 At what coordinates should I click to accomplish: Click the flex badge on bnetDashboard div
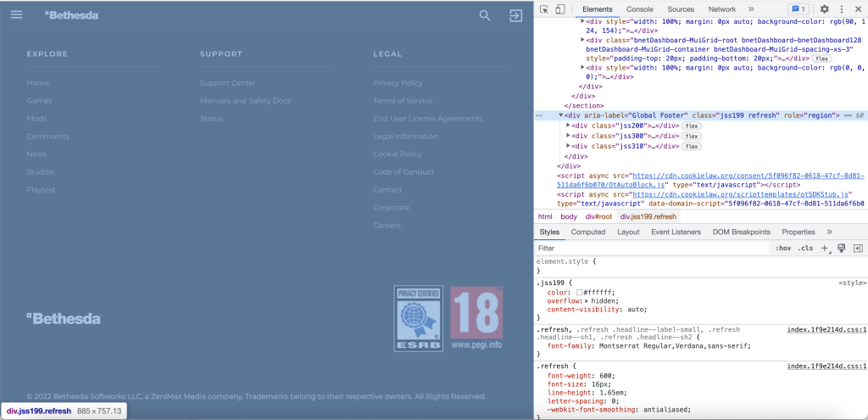click(821, 59)
